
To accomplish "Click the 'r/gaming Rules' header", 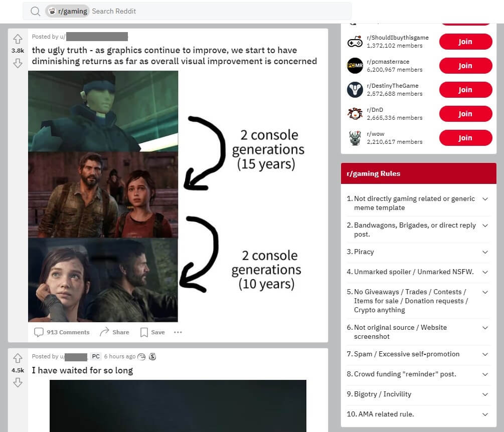I will click(419, 173).
